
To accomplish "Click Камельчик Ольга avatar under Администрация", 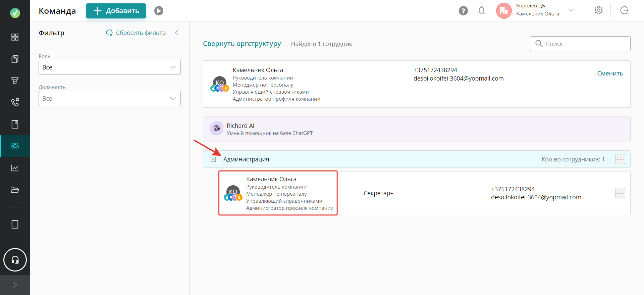I will (233, 193).
